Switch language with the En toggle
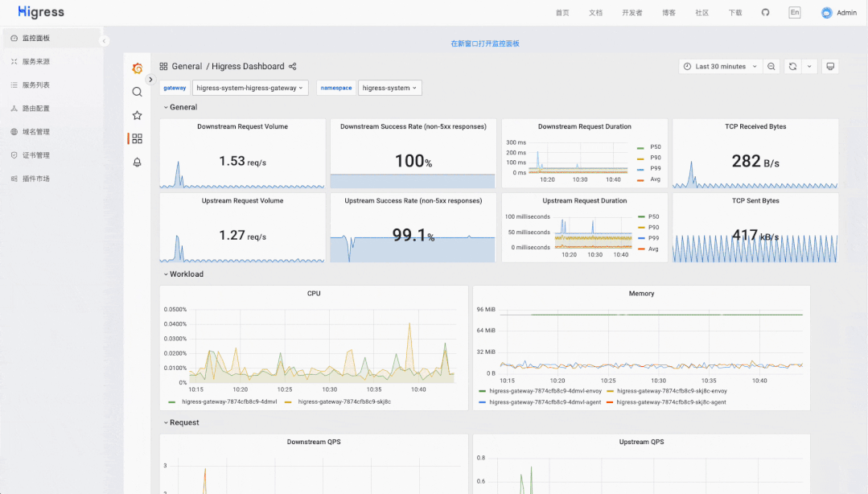868x494 pixels. coord(794,12)
